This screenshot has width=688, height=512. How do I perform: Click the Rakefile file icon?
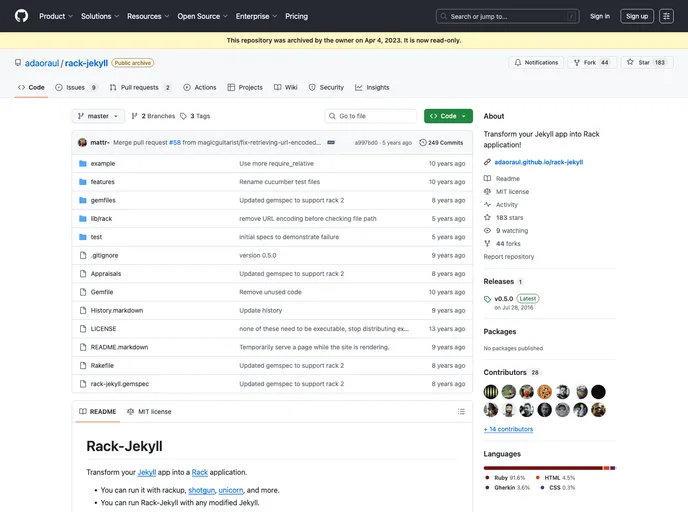click(x=82, y=365)
